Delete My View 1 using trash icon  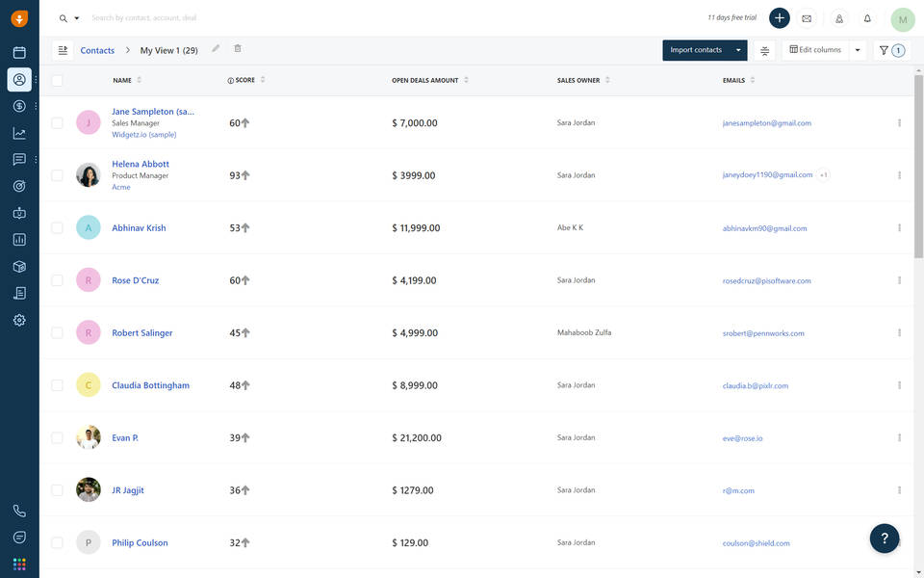point(238,49)
